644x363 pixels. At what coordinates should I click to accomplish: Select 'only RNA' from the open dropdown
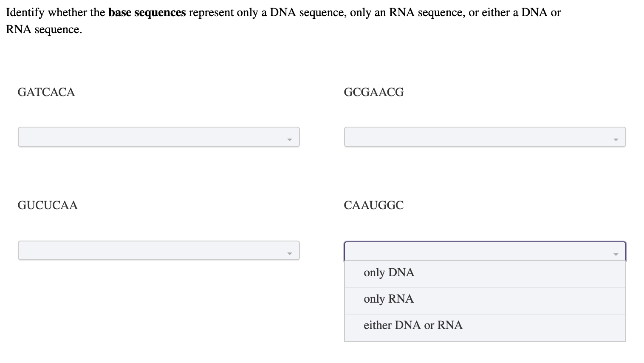pyautogui.click(x=388, y=299)
